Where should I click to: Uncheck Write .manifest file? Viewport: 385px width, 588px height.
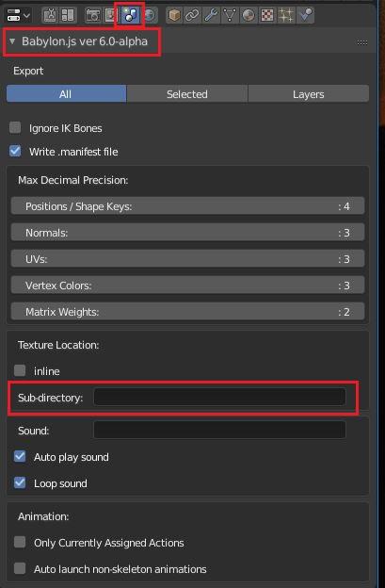(x=15, y=151)
